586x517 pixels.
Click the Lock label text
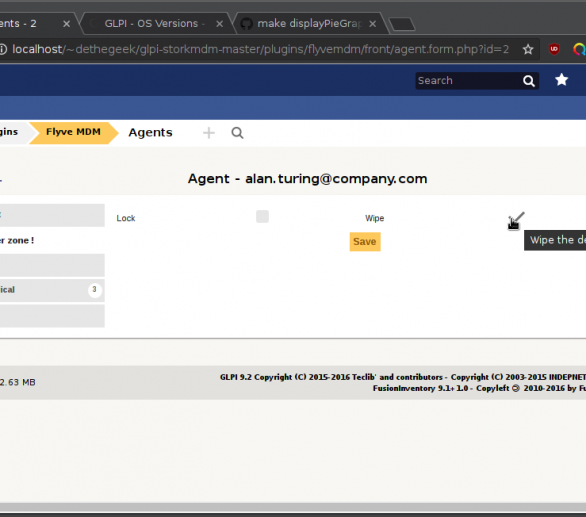point(126,218)
